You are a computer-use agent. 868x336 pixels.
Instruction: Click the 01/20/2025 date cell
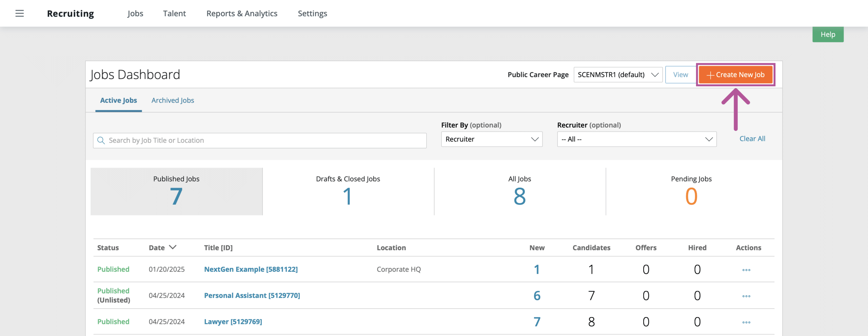pyautogui.click(x=167, y=269)
